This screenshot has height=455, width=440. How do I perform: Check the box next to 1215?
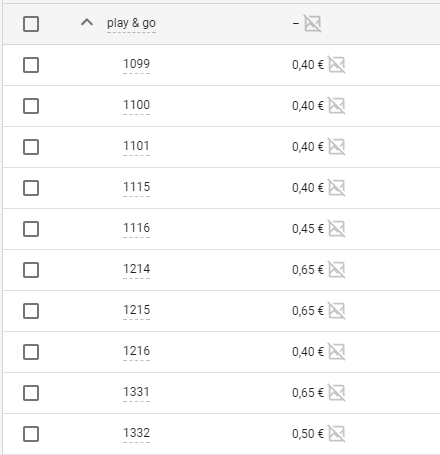pyautogui.click(x=31, y=311)
